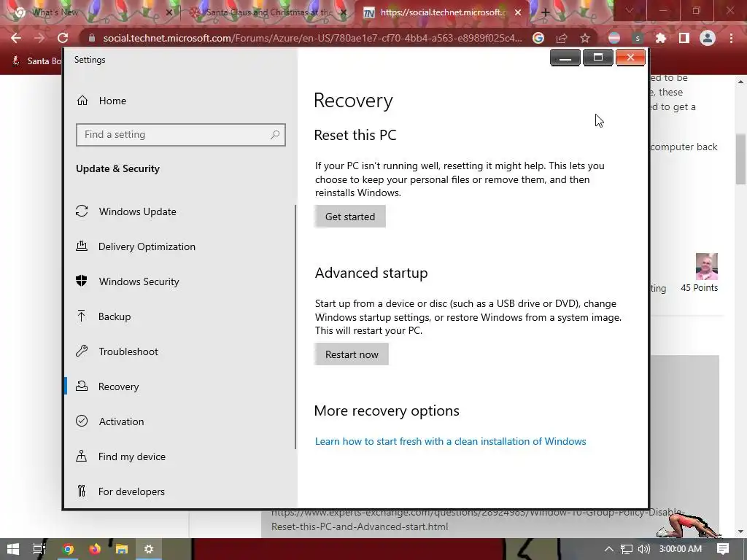Open network status tray icon
Screen dimensions: 747x560
click(x=627, y=549)
